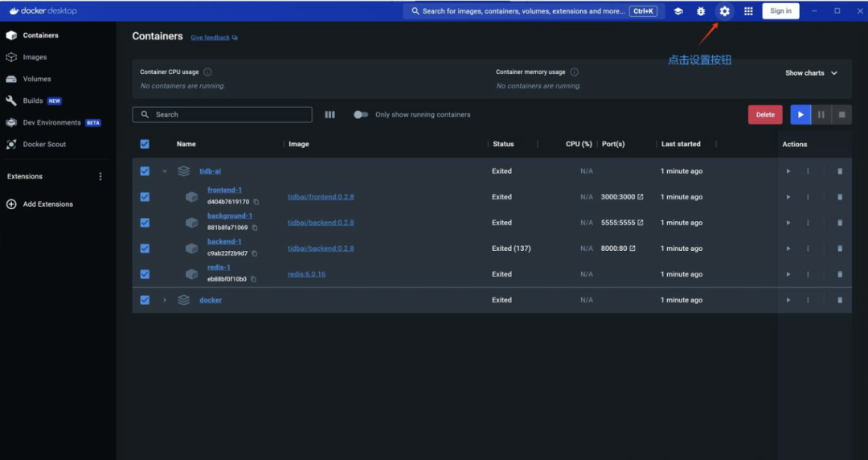Open more actions menu for tidb-ai
The width and height of the screenshot is (868, 460).
tap(808, 171)
